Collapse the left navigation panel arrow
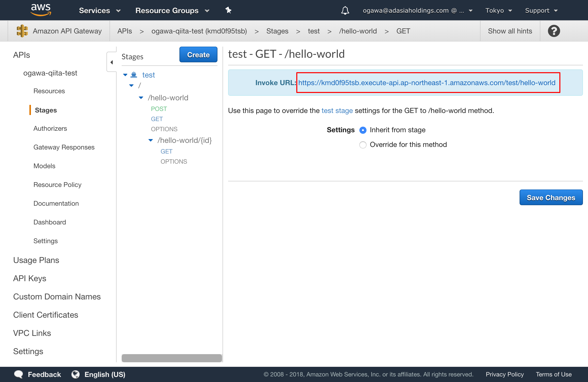The width and height of the screenshot is (588, 382). click(x=112, y=62)
